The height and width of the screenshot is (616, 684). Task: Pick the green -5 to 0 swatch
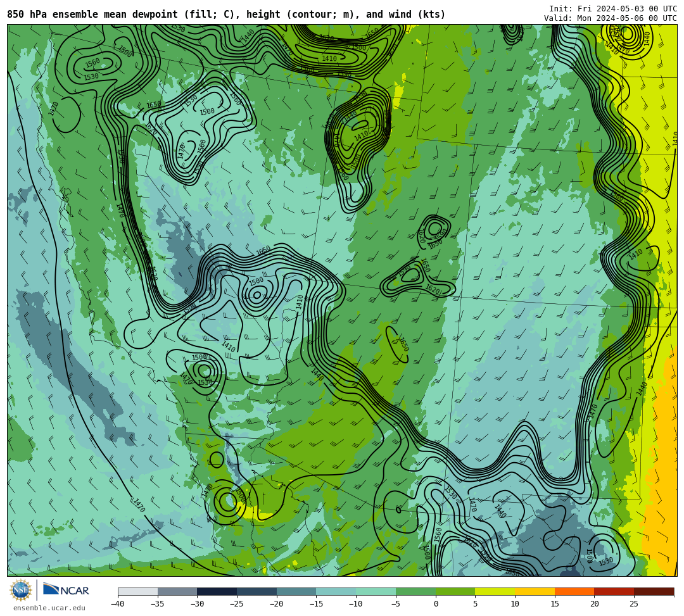pyautogui.click(x=415, y=591)
